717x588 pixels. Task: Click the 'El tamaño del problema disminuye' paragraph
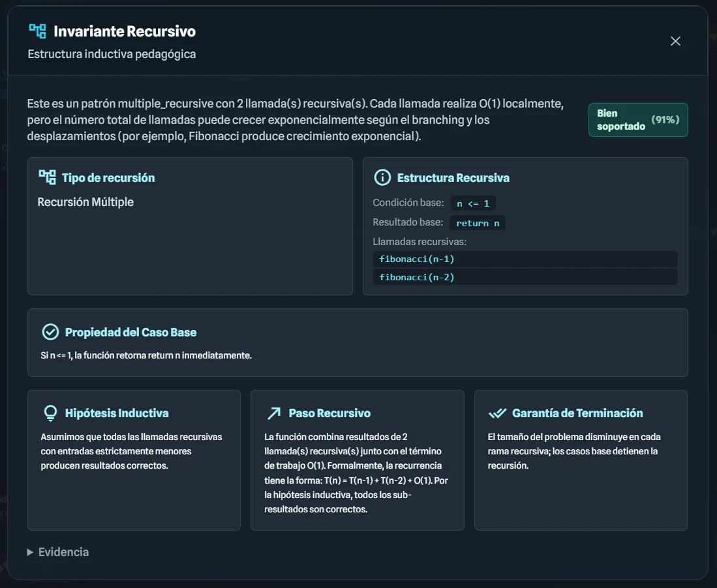coord(574,451)
